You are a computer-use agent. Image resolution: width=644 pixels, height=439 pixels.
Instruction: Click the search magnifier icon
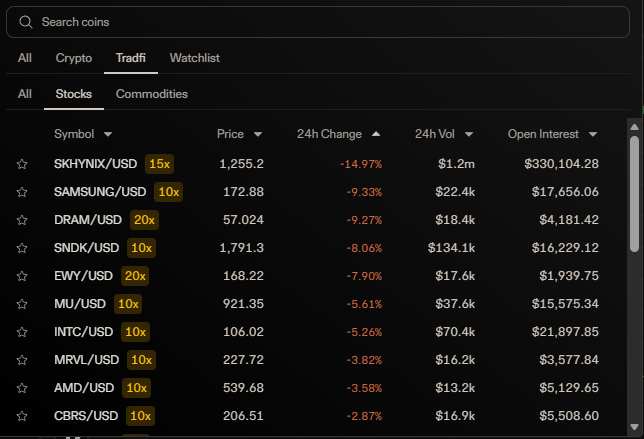[25, 22]
